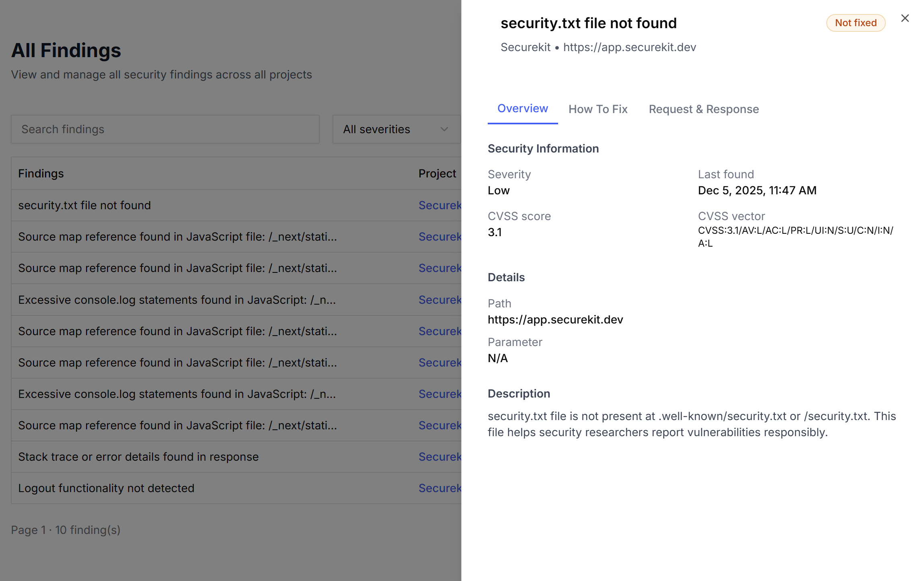The height and width of the screenshot is (581, 924).
Task: Expand the All severities dropdown
Action: point(396,129)
